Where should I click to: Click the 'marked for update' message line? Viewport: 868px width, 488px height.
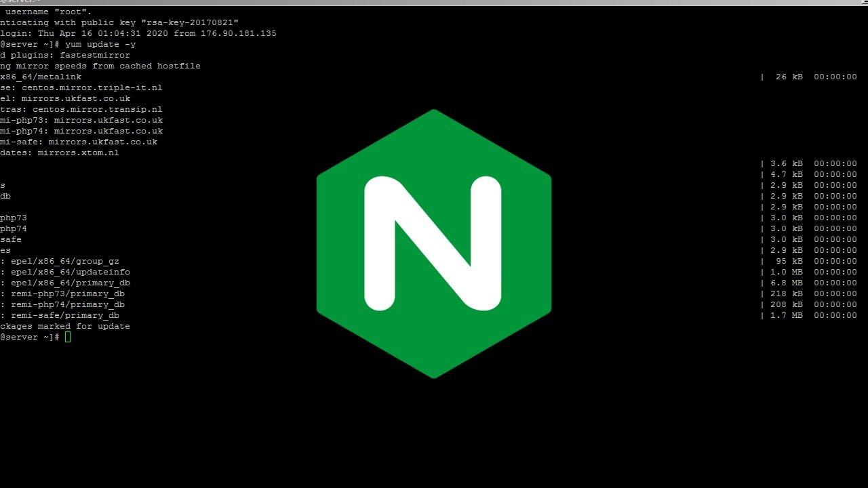[65, 326]
